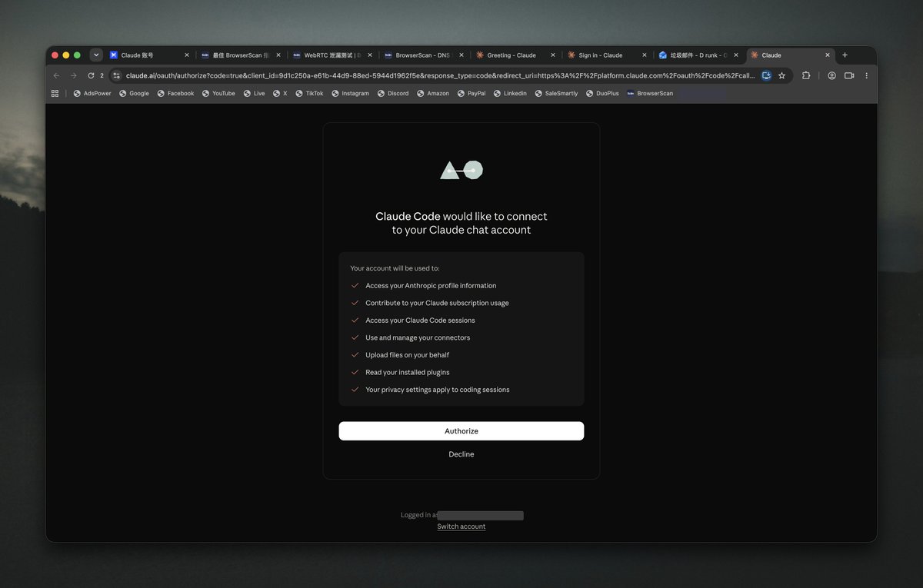Open the Discord bookmark

point(393,93)
